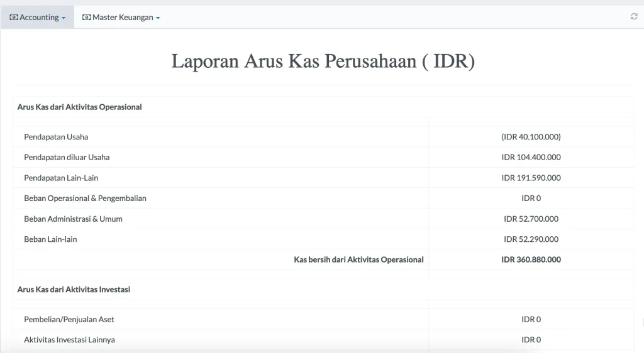Viewport: 644px width, 353px height.
Task: Select the Arus Kas dari Aktivitas Operasional heading
Action: (80, 107)
